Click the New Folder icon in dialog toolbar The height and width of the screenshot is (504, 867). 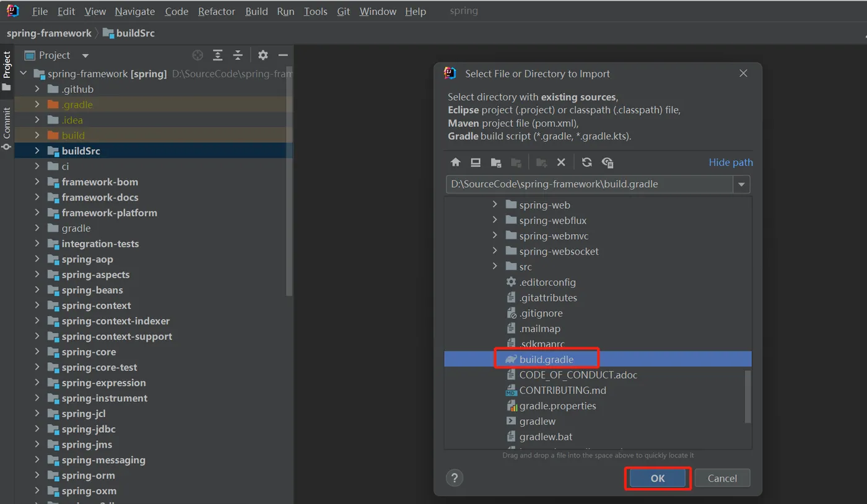pyautogui.click(x=541, y=162)
